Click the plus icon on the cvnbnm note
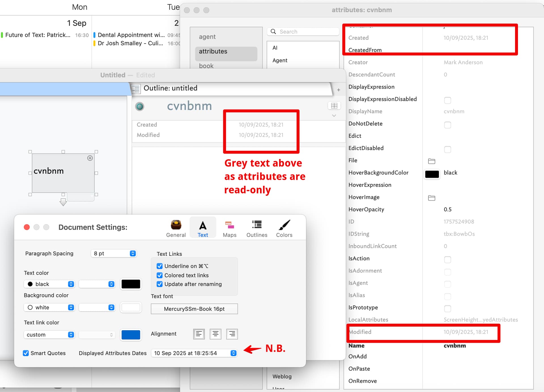Image resolution: width=544 pixels, height=392 pixels. (x=90, y=158)
